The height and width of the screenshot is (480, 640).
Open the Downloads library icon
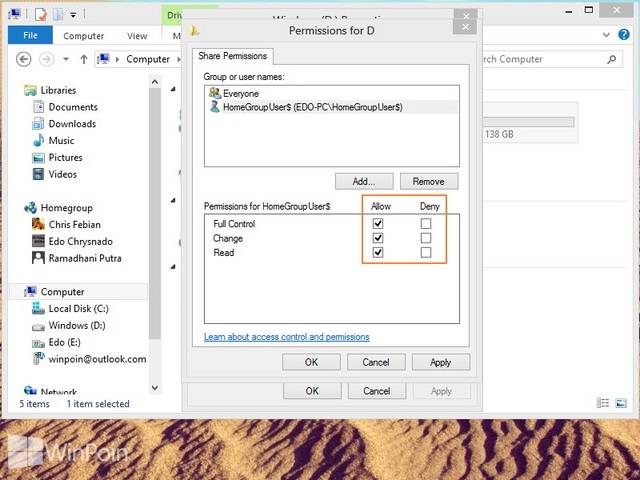pos(38,124)
